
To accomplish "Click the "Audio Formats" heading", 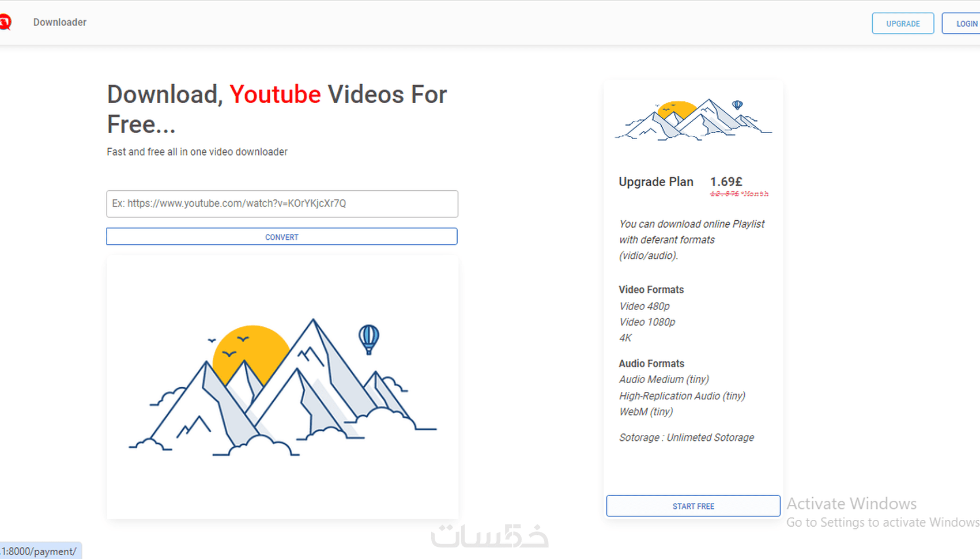I will [x=651, y=364].
